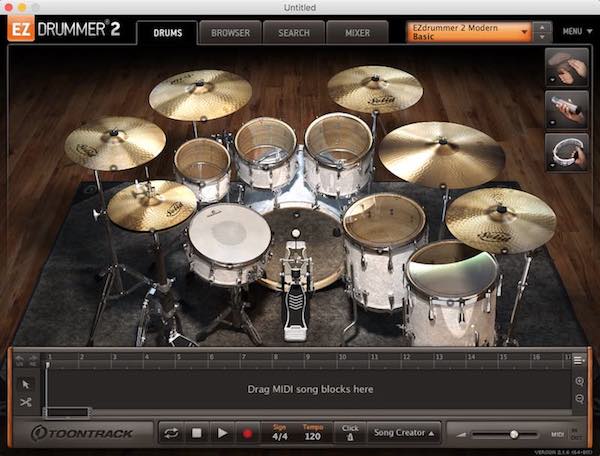Image resolution: width=600 pixels, height=456 pixels.
Task: Expand the MENU dropdown
Action: tap(574, 32)
